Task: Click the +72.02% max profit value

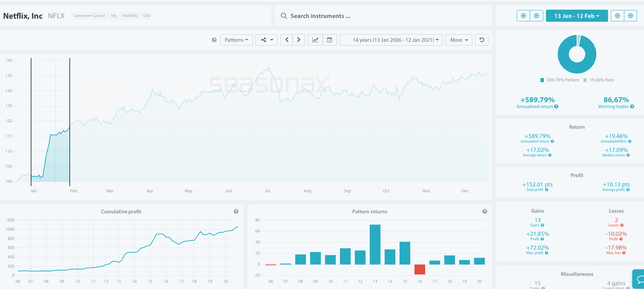Action: point(538,248)
